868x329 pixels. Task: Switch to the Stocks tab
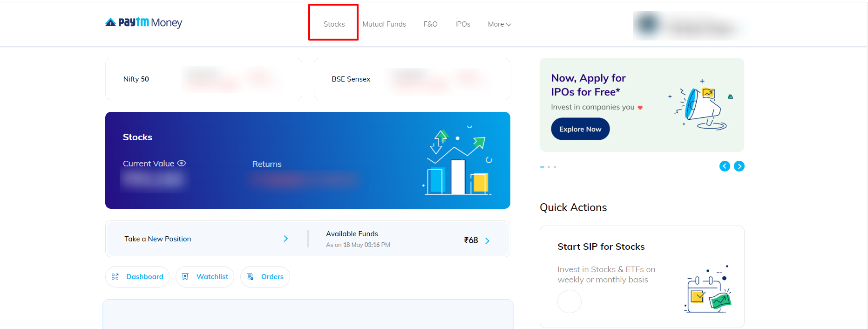point(334,24)
